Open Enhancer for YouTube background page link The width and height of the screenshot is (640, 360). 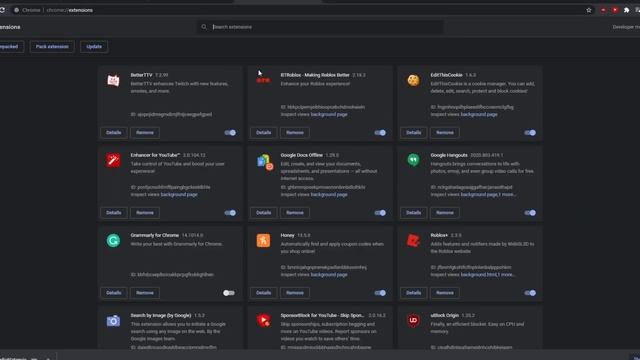179,195
